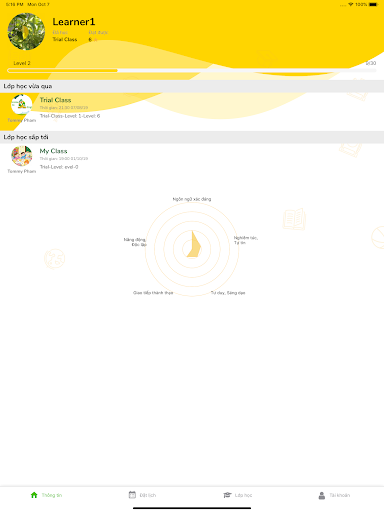This screenshot has height=512, width=384.
Task: Tap the star icon next to score 6
Action: tap(96, 40)
